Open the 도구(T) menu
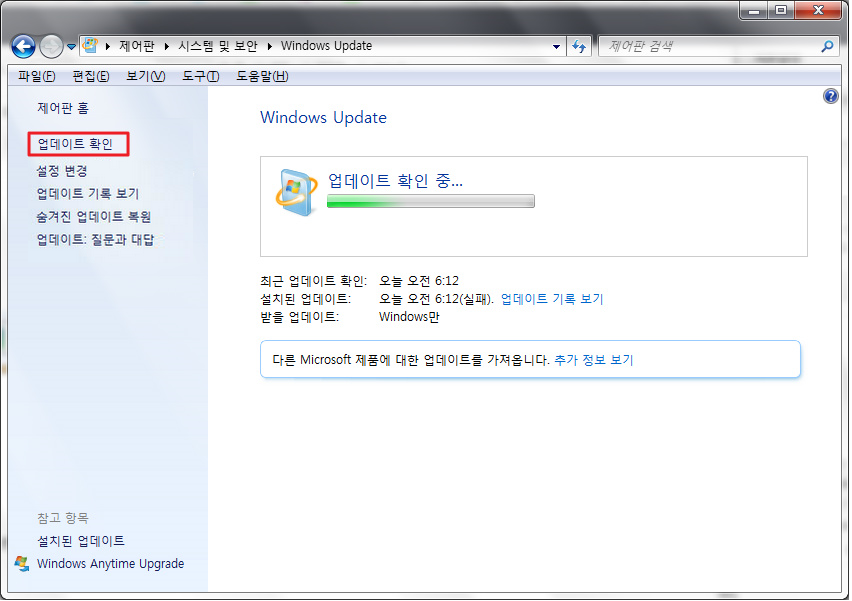Screen dimensions: 852x601 click(x=201, y=76)
